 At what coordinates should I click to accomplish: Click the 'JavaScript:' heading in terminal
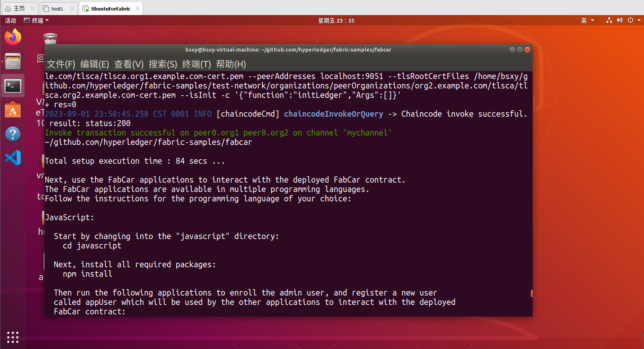pos(69,218)
